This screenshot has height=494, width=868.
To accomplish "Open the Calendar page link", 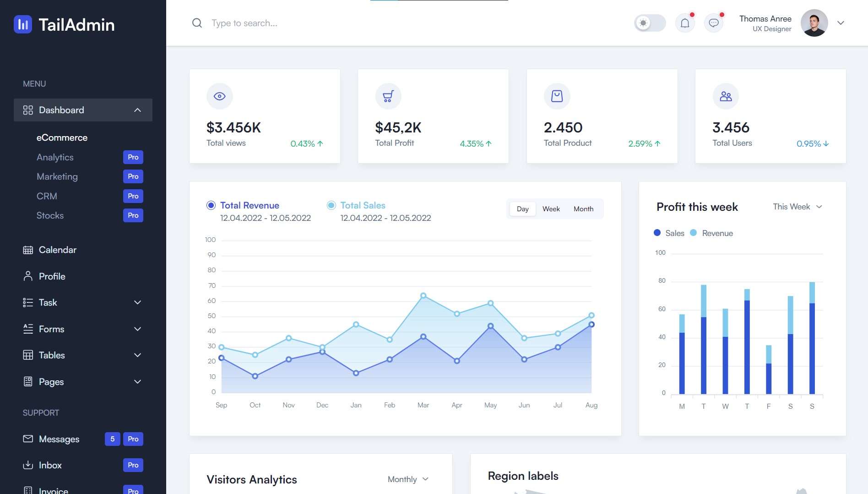I will tap(57, 250).
